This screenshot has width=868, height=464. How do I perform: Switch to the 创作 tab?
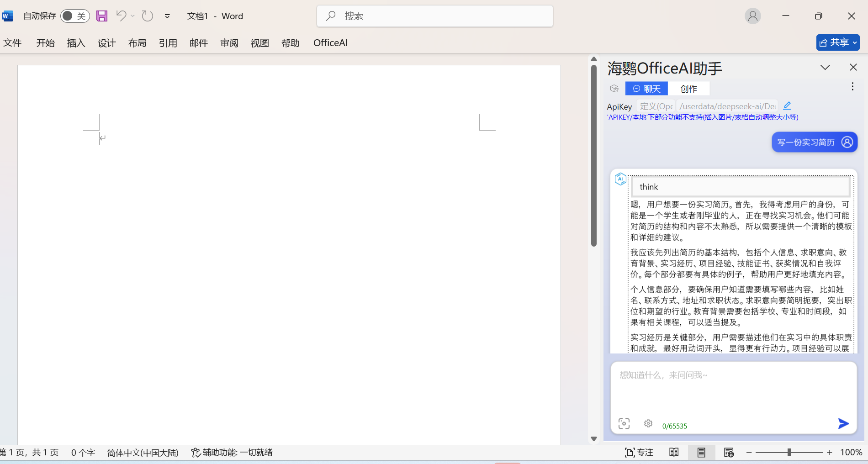(x=688, y=89)
